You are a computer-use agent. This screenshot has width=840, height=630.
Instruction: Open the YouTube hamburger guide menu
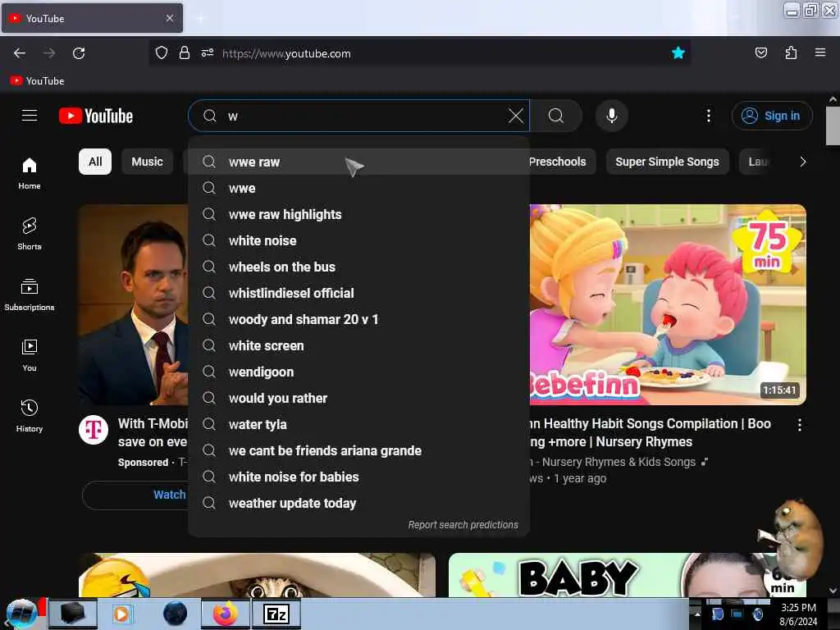click(29, 116)
